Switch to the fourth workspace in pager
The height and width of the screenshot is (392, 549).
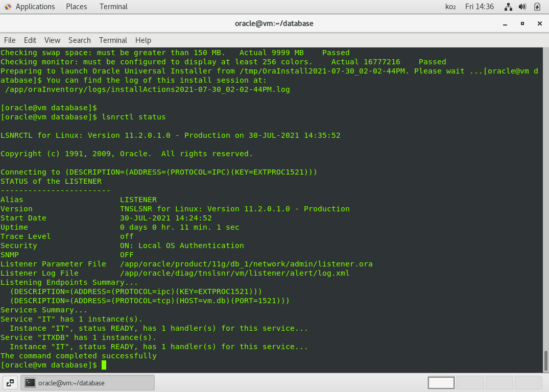(529, 382)
